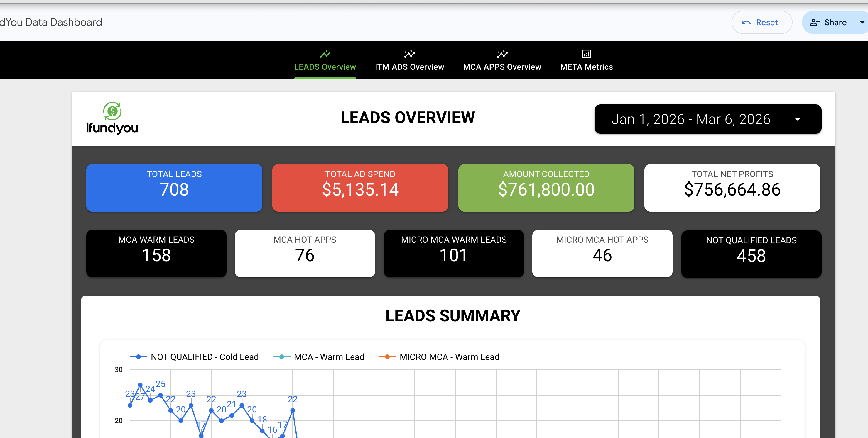
Task: Click the y-axis label 30
Action: click(x=119, y=370)
